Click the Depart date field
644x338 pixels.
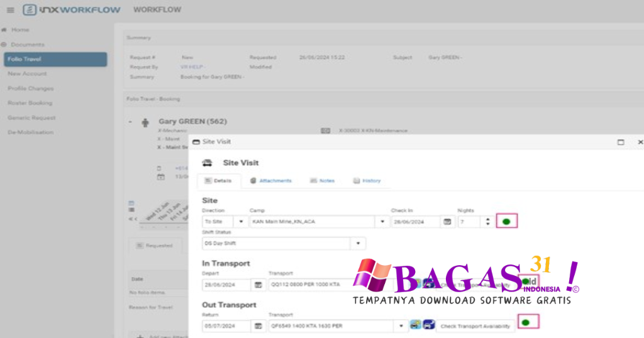pyautogui.click(x=226, y=285)
